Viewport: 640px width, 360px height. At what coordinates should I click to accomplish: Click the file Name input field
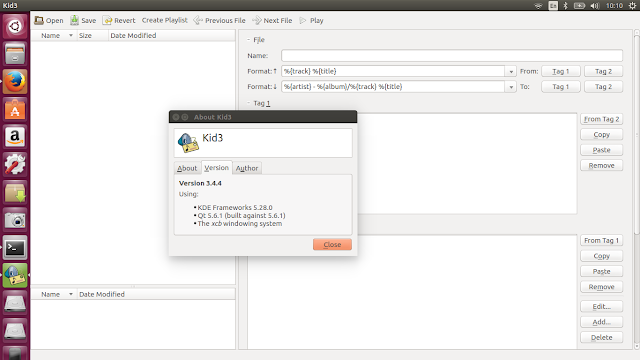pyautogui.click(x=452, y=56)
